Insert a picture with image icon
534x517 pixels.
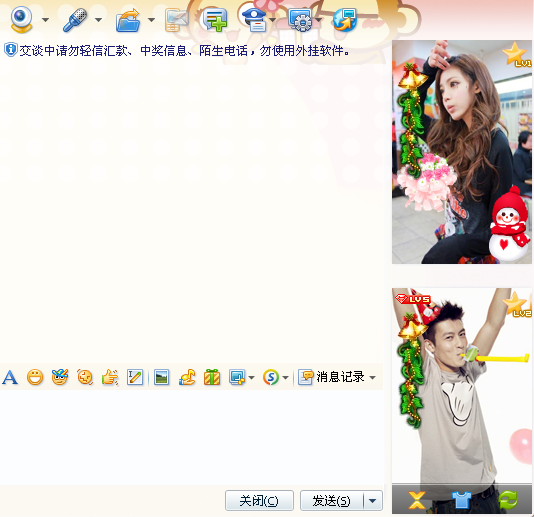161,377
